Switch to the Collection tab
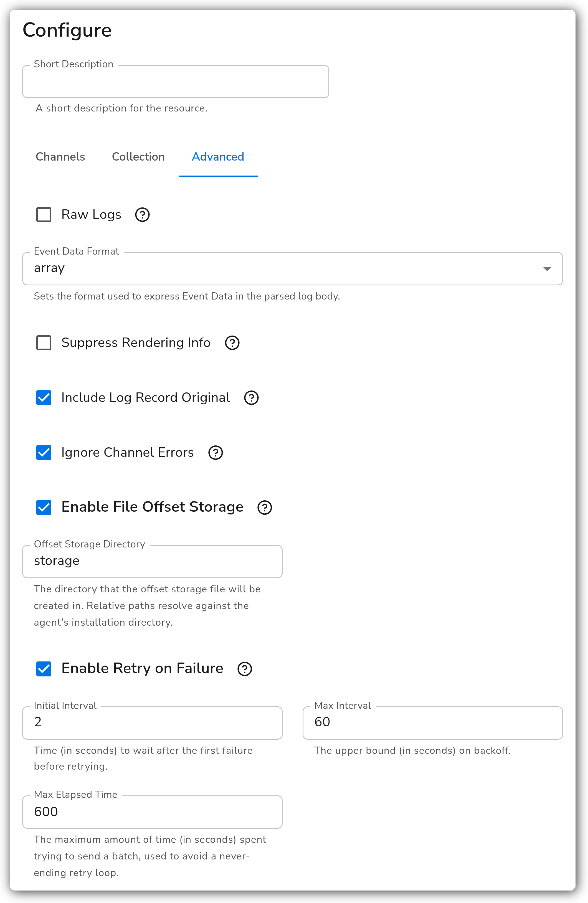 click(138, 157)
